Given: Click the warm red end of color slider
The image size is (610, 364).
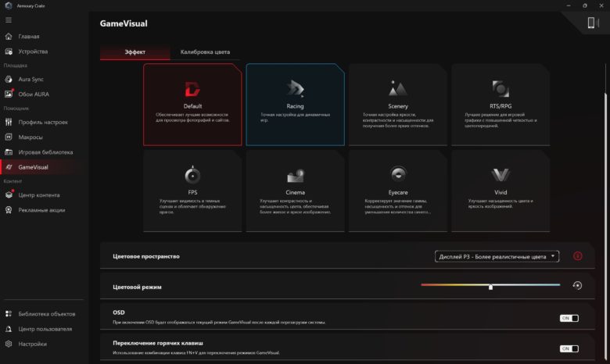Looking at the screenshot, I should click(x=423, y=285).
